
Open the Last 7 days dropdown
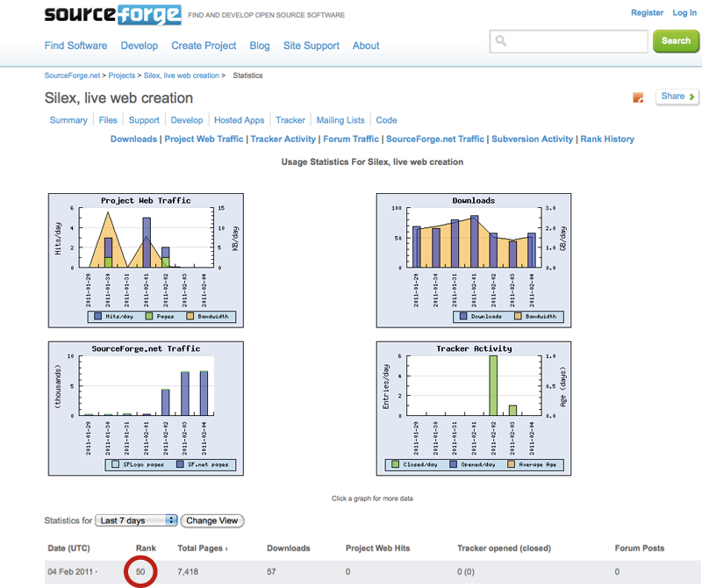(136, 520)
